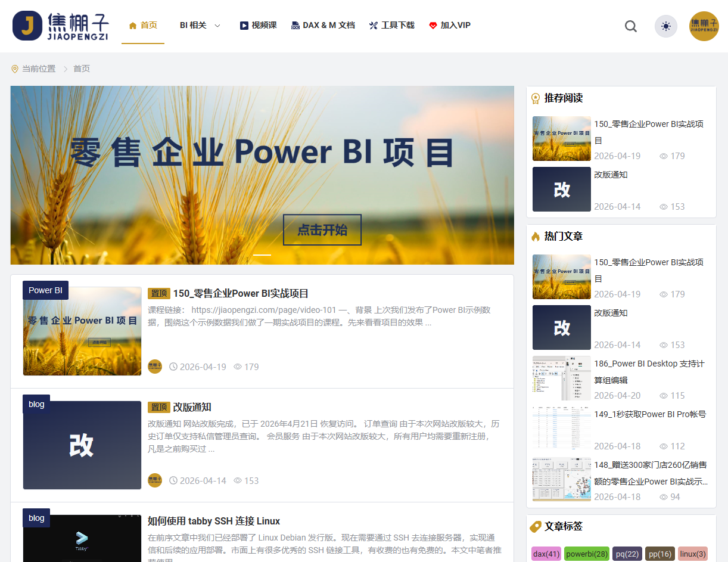Open 改版通知 in 推荐阅读 section
This screenshot has height=562, width=728.
pyautogui.click(x=611, y=175)
